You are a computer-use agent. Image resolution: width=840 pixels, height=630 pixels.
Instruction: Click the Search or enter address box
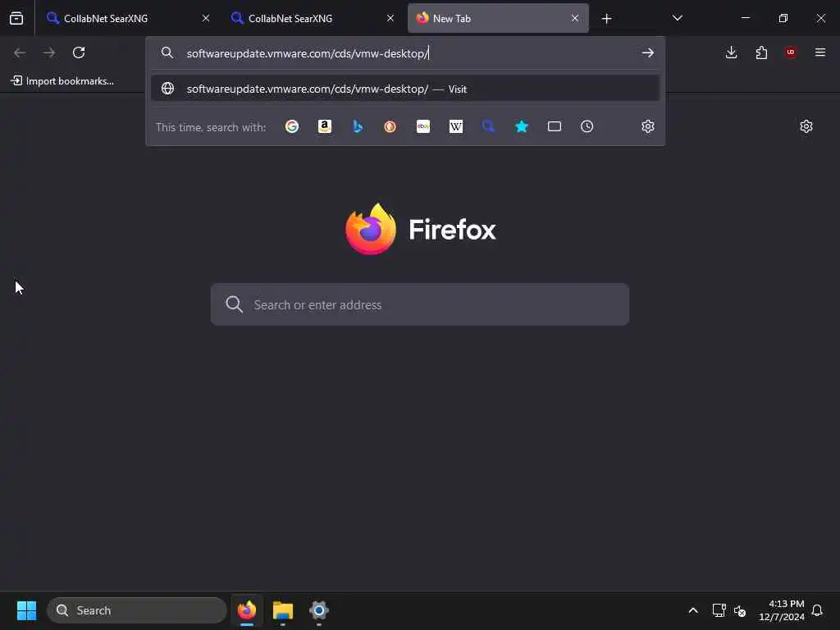(419, 304)
